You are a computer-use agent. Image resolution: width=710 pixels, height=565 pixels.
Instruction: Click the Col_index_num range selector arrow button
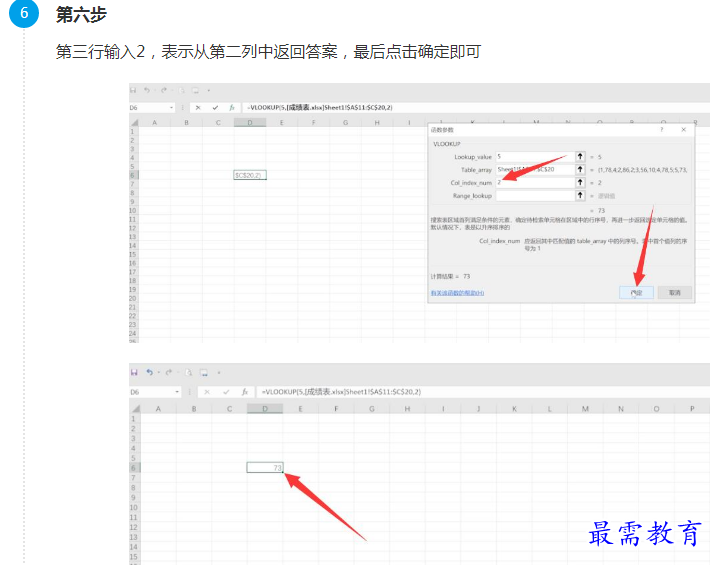[580, 182]
